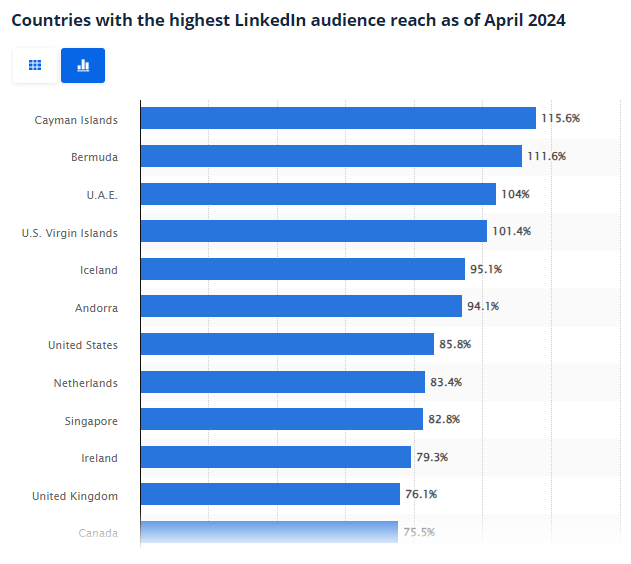Screen dimensions: 631x564
Task: Click the Ireland bar
Action: 276,457
